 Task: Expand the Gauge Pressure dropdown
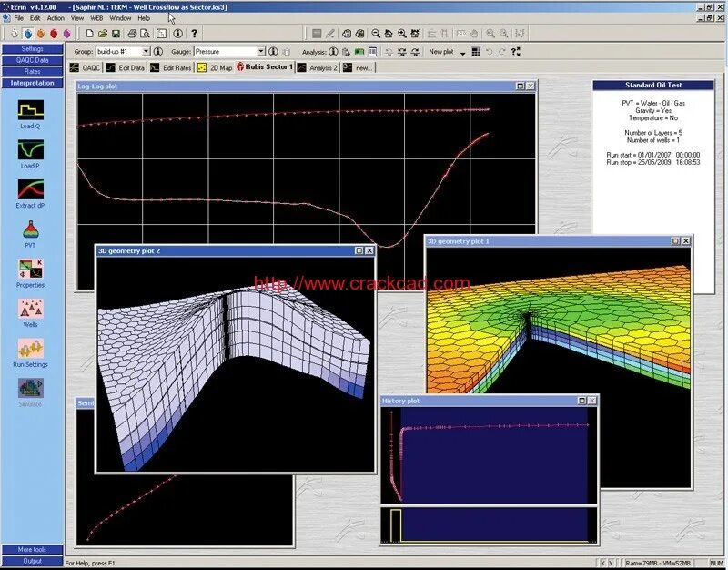click(261, 52)
